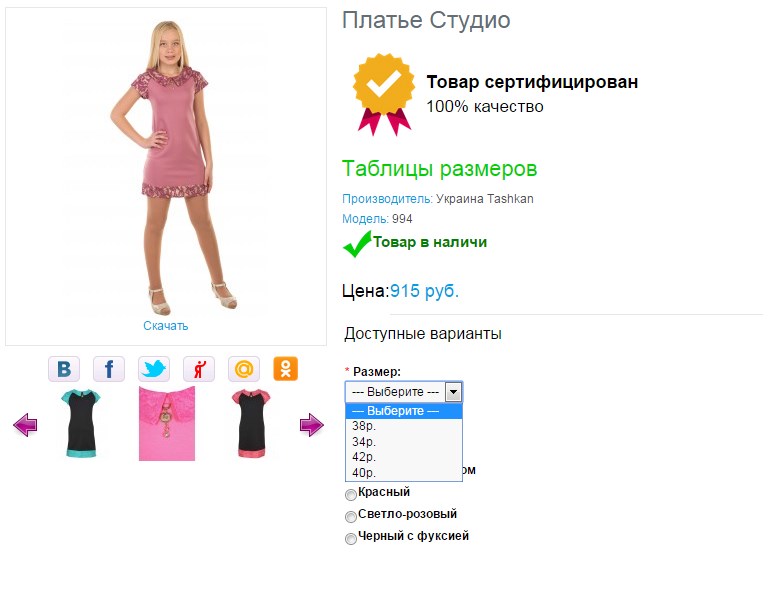
Task: Choose 40р. option in size list
Action: coord(404,473)
